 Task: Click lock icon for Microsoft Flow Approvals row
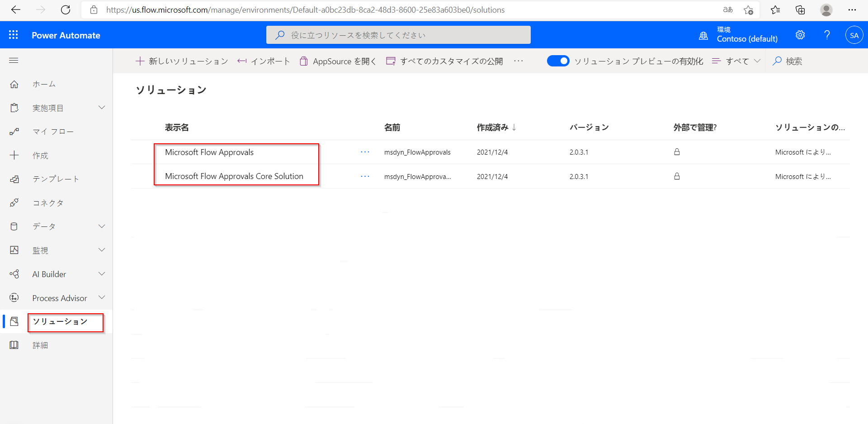[677, 152]
